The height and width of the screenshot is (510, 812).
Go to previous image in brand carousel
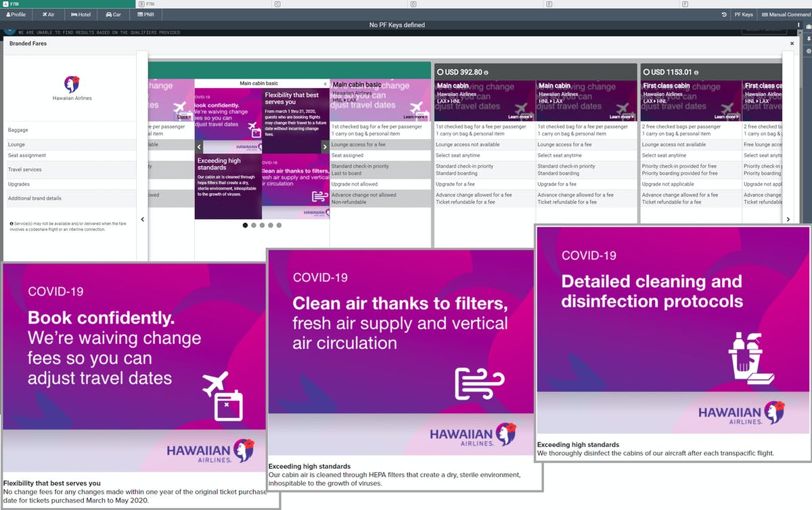pos(199,146)
